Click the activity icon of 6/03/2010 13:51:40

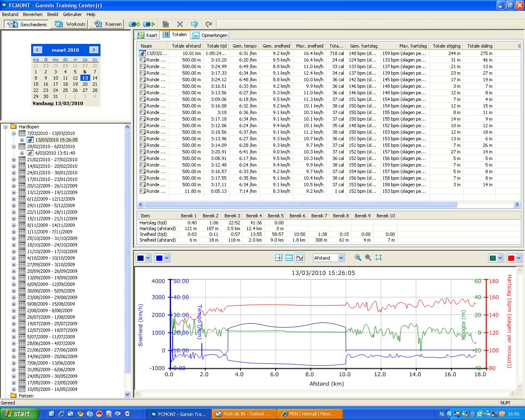click(30, 153)
